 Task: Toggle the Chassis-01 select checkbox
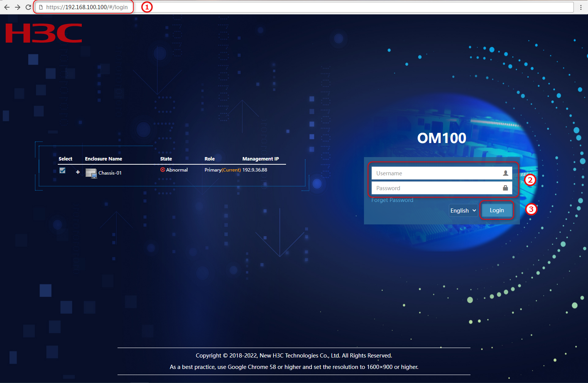coord(62,170)
